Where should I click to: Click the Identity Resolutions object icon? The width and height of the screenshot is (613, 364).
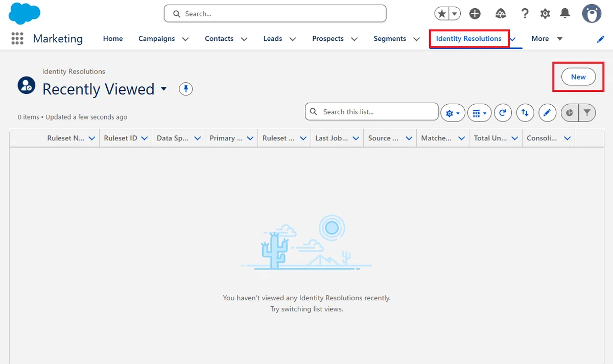coord(27,85)
